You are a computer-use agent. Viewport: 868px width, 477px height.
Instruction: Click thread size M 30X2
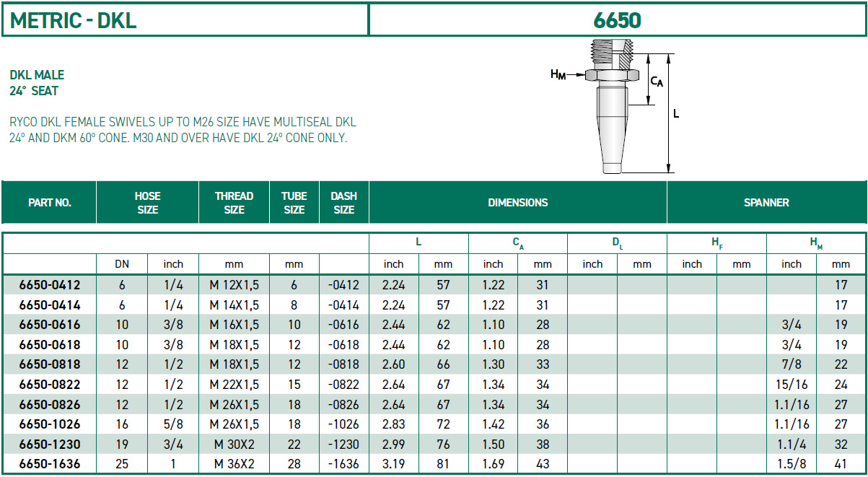coord(234,444)
